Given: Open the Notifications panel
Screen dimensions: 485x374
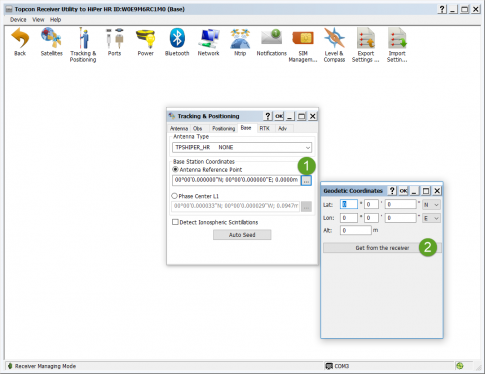Looking at the screenshot, I should coord(271,42).
